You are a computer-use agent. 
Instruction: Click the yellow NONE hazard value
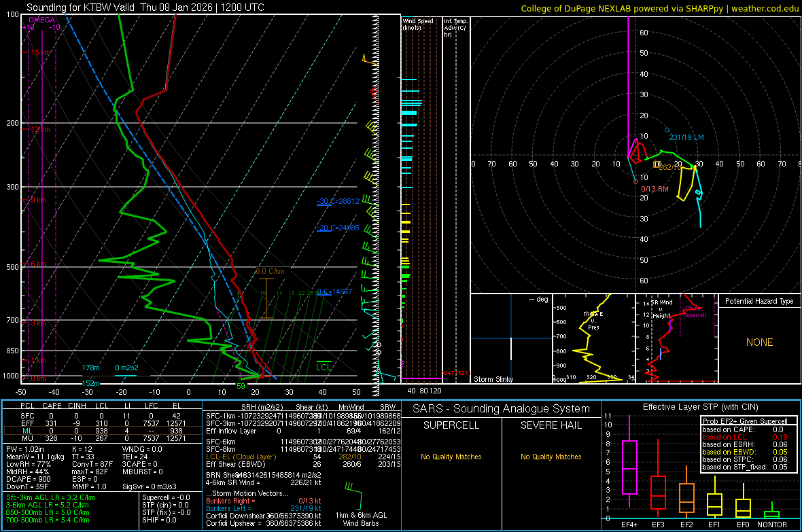(x=760, y=342)
